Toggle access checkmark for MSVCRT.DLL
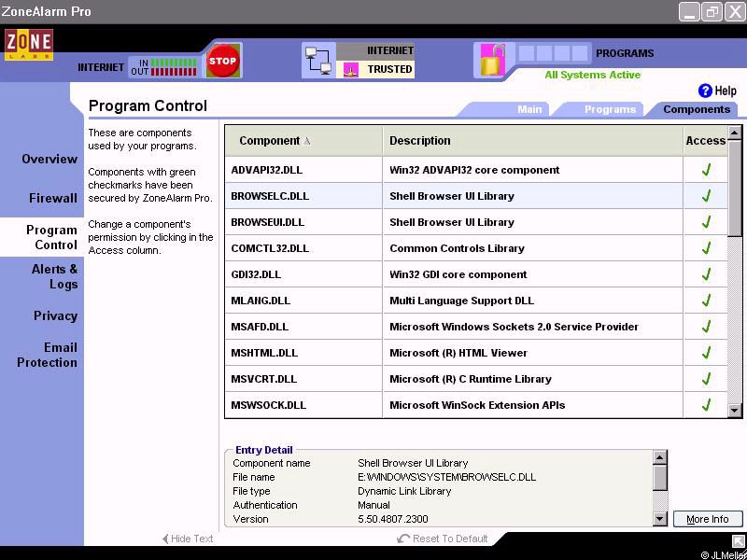Viewport: 747px width, 560px height. point(706,379)
